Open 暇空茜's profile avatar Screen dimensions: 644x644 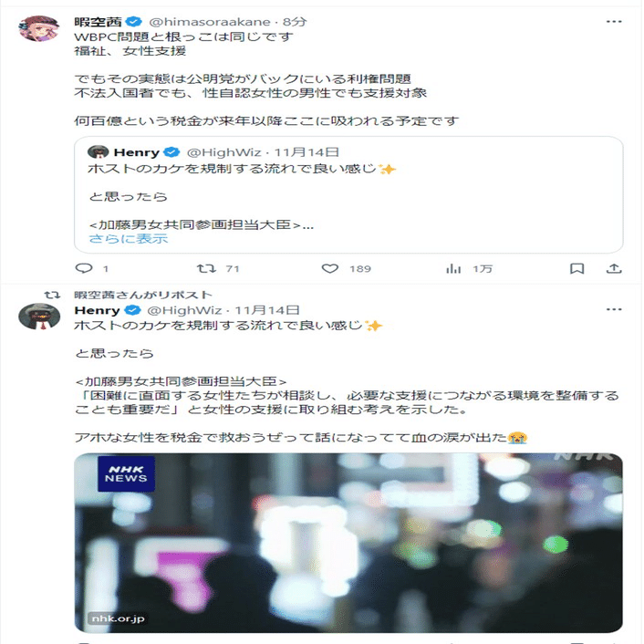pyautogui.click(x=39, y=28)
